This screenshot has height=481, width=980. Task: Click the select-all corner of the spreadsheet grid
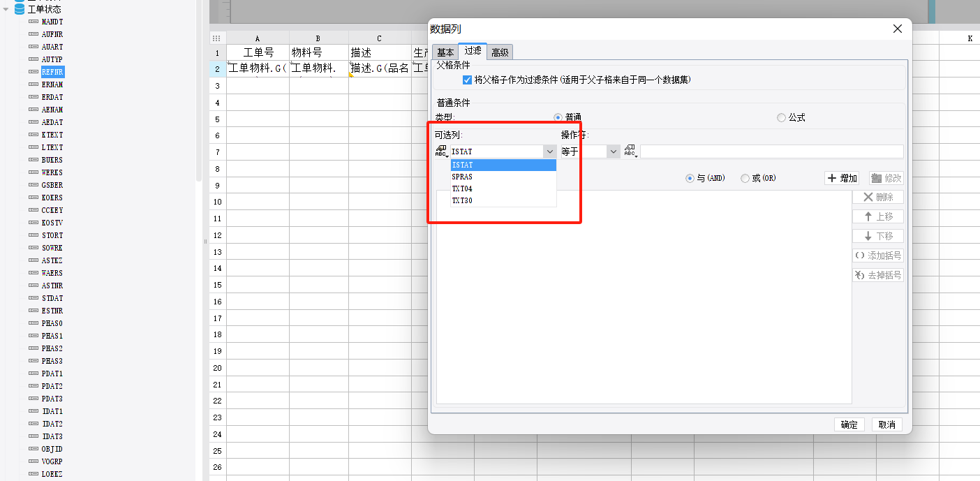[x=216, y=38]
